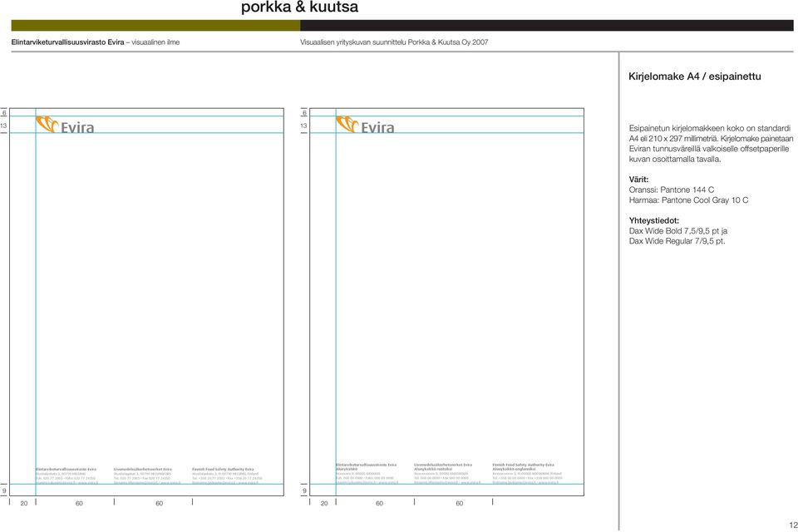The height and width of the screenshot is (532, 798).
Task: Click the "13" margin measurement beside the left letterhead
Action: point(3,126)
